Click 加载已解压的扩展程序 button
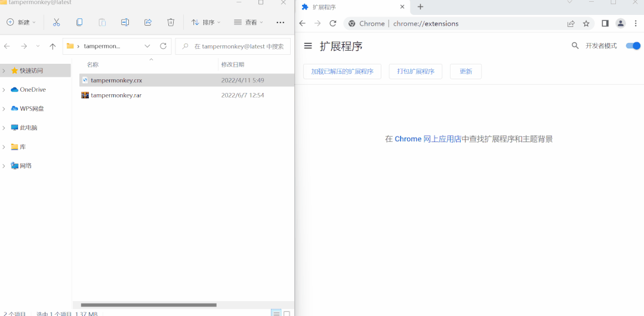 tap(342, 72)
